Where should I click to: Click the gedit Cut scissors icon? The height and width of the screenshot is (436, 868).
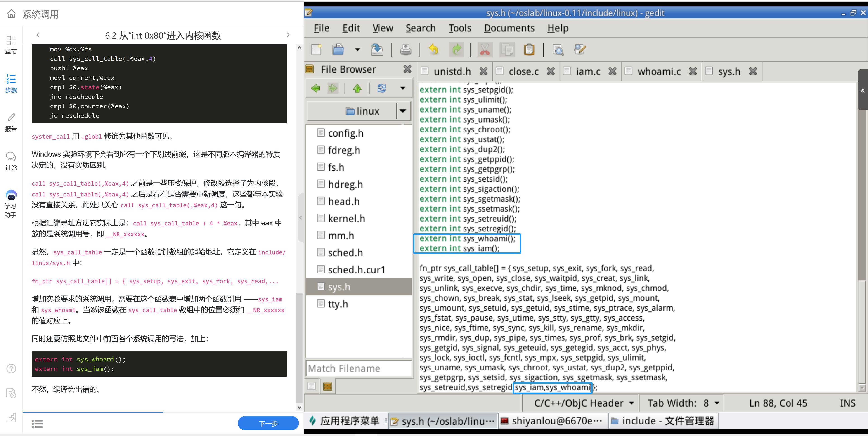click(x=485, y=50)
